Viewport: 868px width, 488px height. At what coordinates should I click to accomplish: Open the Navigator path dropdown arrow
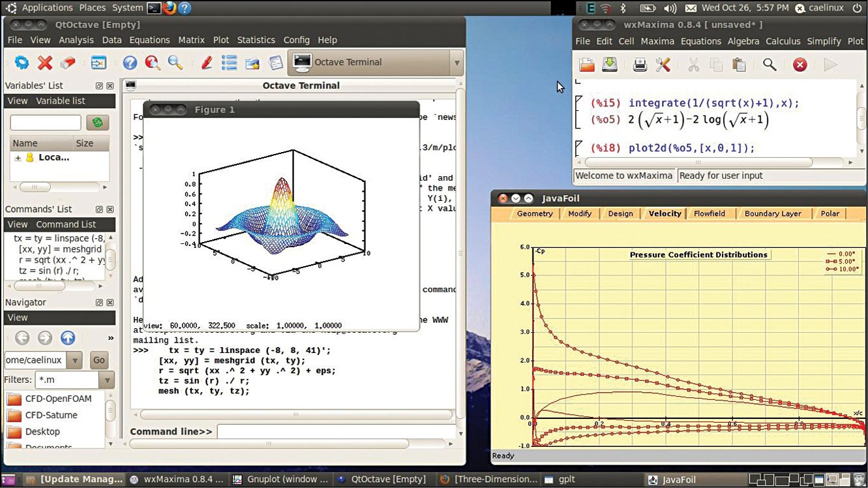(74, 360)
